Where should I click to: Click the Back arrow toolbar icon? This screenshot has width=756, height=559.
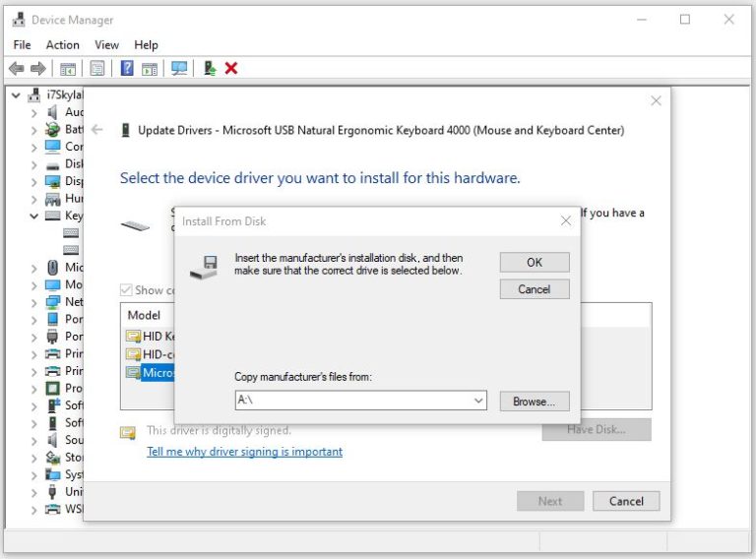(x=17, y=69)
